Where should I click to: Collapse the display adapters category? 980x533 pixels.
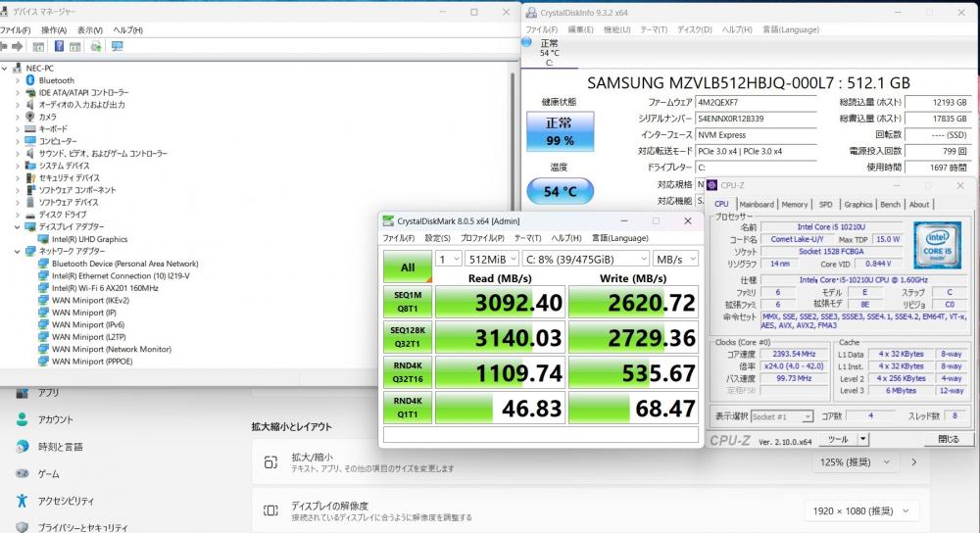tap(17, 227)
